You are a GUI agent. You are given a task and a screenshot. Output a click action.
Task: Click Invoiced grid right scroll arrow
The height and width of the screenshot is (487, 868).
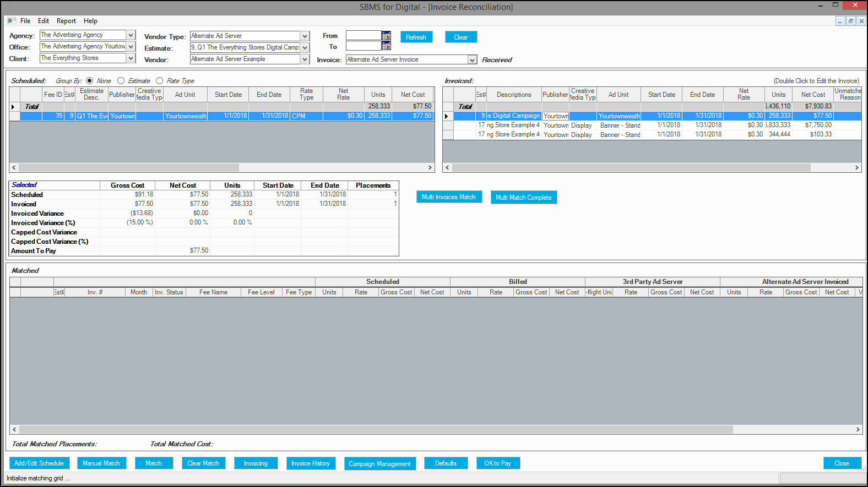coord(856,167)
